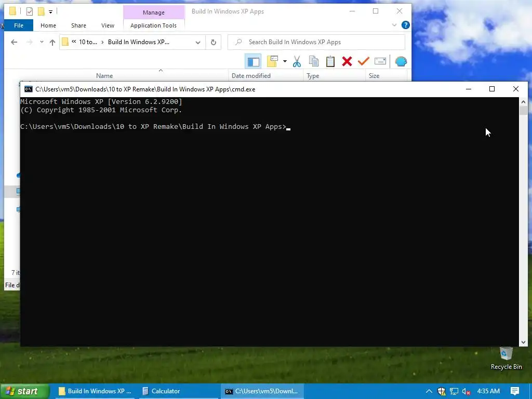Open the taskbar clock showing 4:35 AM

488,391
